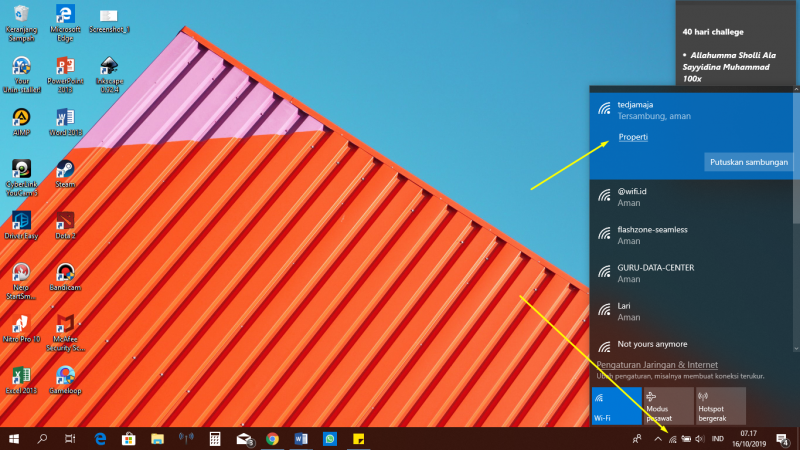Open People icon in system tray
This screenshot has height=450, width=800.
[x=637, y=439]
